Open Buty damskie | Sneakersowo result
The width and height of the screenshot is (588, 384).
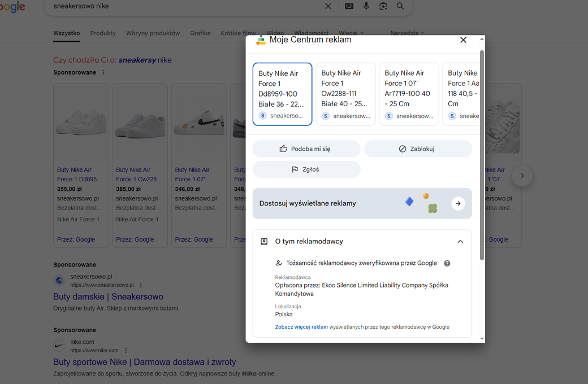[x=108, y=296]
